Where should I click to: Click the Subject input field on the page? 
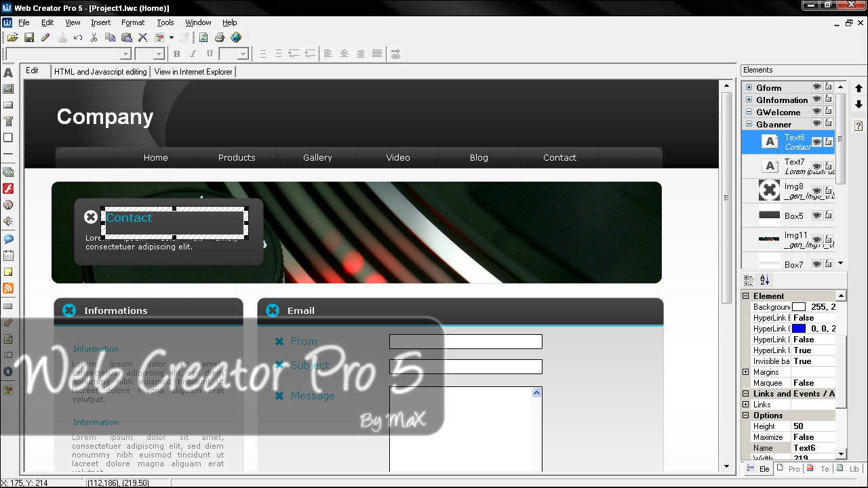tap(466, 367)
